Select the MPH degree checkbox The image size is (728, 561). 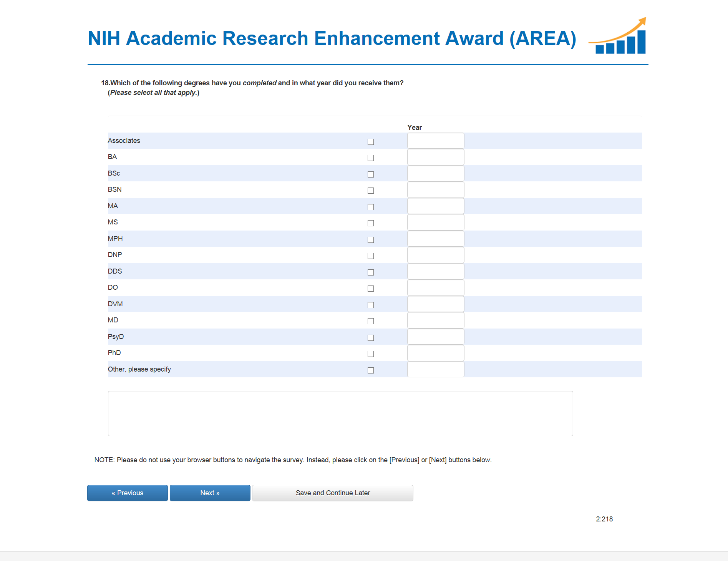tap(371, 240)
